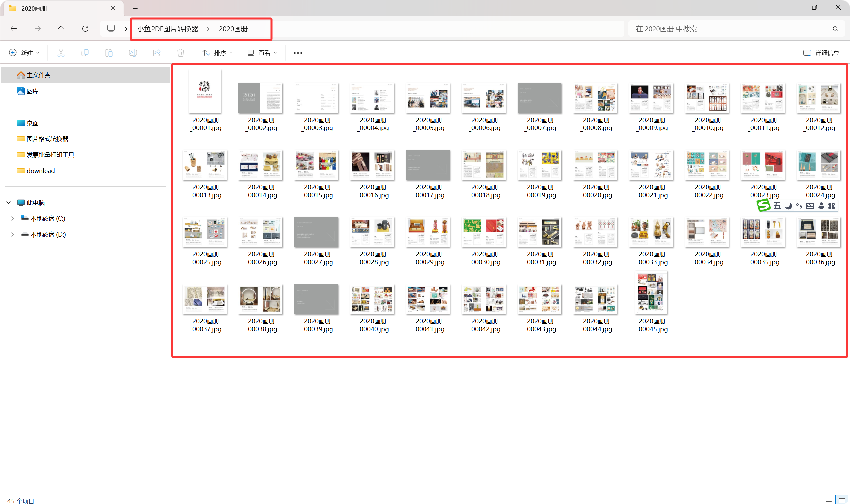Toggle the 详细信息 details pane
The image size is (850, 504).
coord(821,53)
